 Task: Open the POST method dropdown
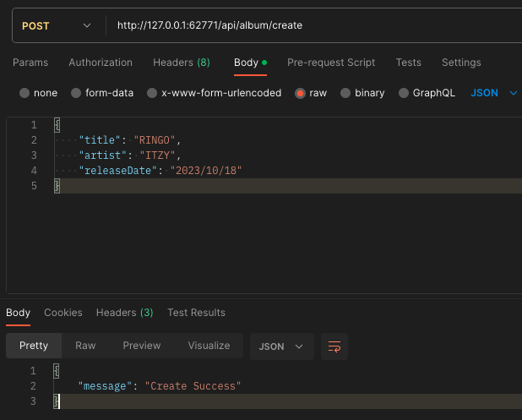57,25
